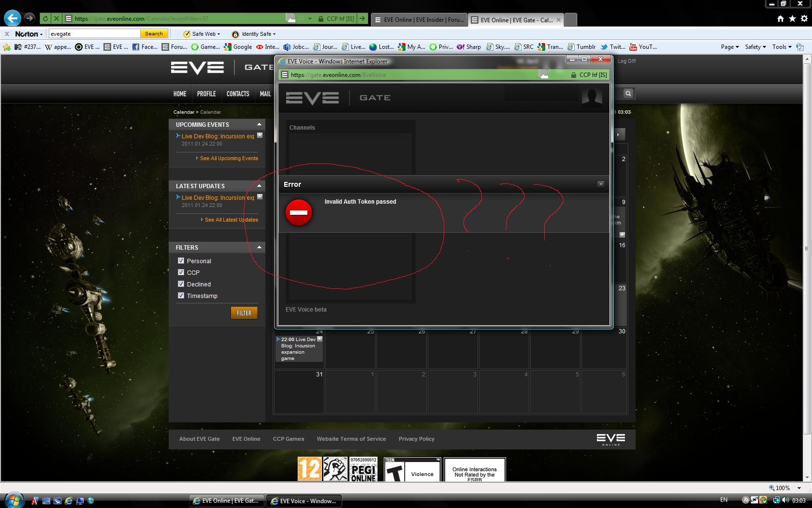Open the Tumblr favorite bookmark

(x=581, y=47)
